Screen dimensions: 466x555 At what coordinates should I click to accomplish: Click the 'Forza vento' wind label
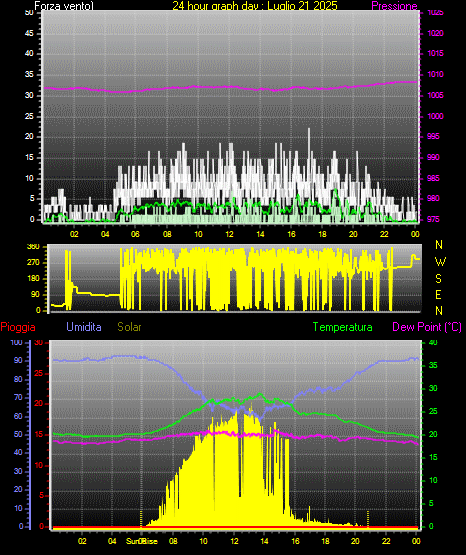[64, 6]
